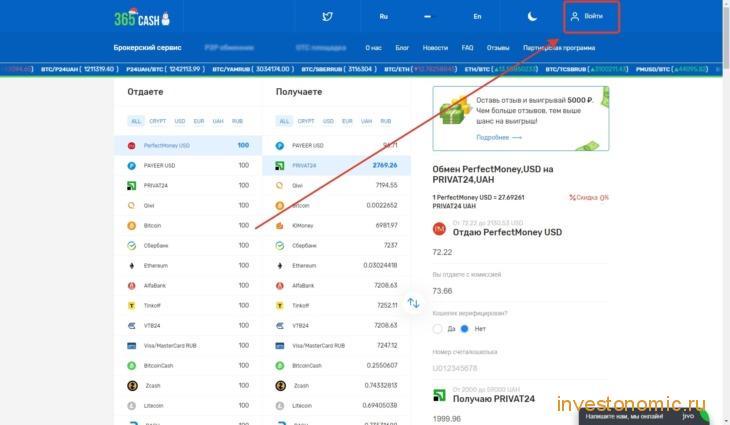
Task: Open the Jivo chat widget
Action: tap(645, 416)
